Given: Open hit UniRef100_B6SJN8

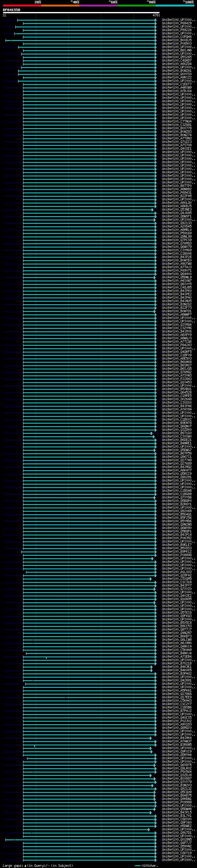Looking at the screenshot, I should [177, 50].
